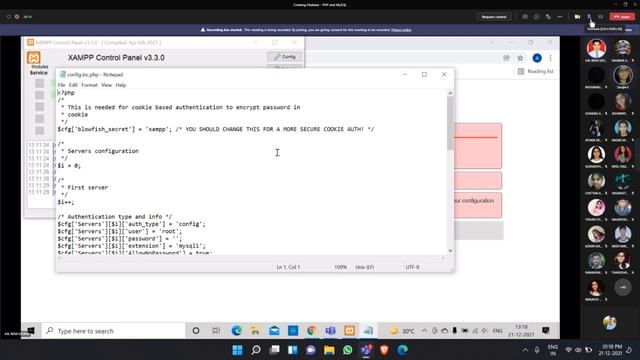Click the Config button in XAMPP Control Panel
Viewport: 640px width, 360px height.
[284, 57]
